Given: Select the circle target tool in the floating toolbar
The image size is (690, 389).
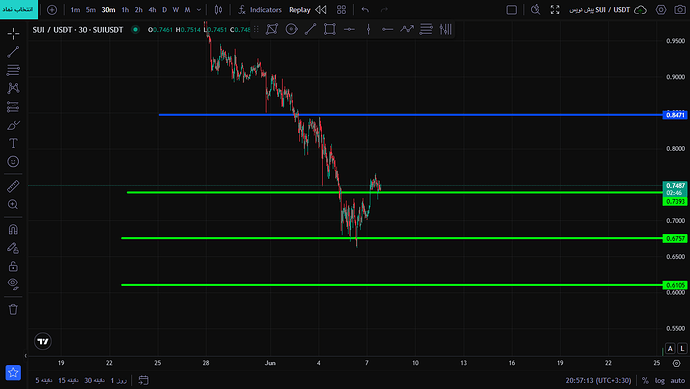Looking at the screenshot, I should [x=291, y=29].
